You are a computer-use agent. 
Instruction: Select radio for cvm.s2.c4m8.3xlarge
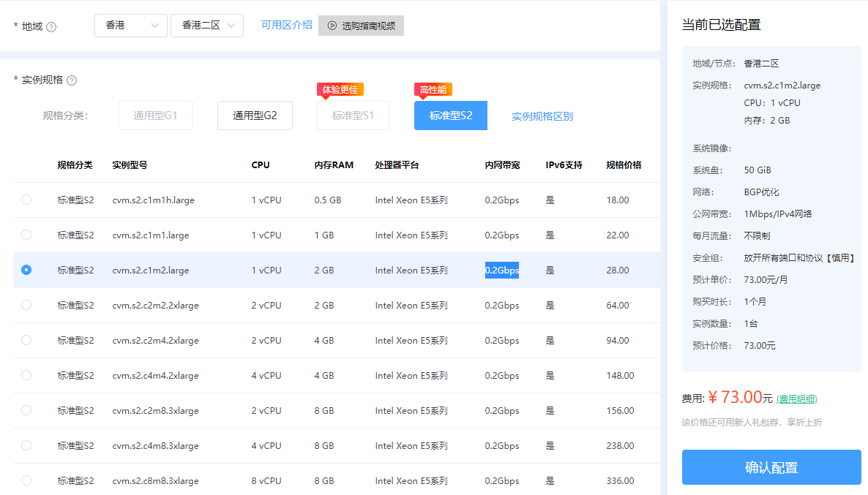[26, 445]
